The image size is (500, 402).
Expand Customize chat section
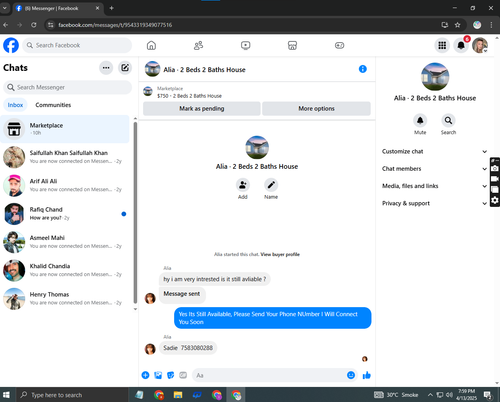(x=435, y=151)
